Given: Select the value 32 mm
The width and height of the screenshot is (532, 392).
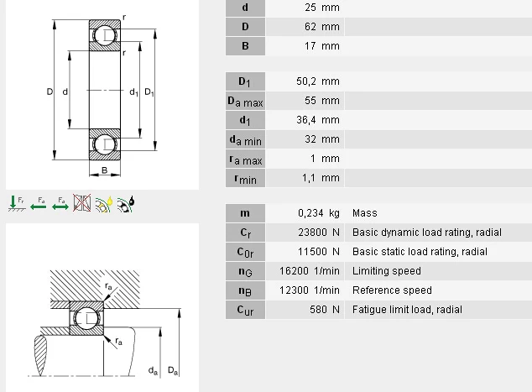Looking at the screenshot, I should coord(322,139).
